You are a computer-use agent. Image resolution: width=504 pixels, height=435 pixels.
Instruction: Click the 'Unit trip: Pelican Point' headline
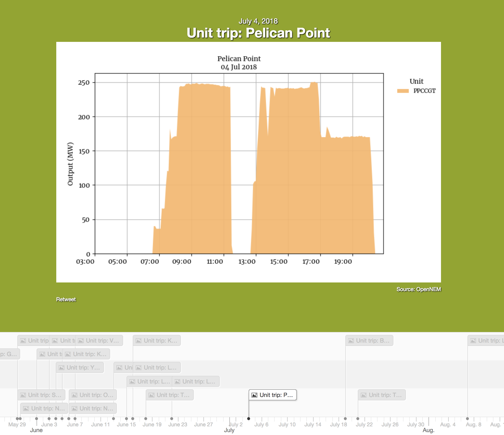[x=258, y=33]
